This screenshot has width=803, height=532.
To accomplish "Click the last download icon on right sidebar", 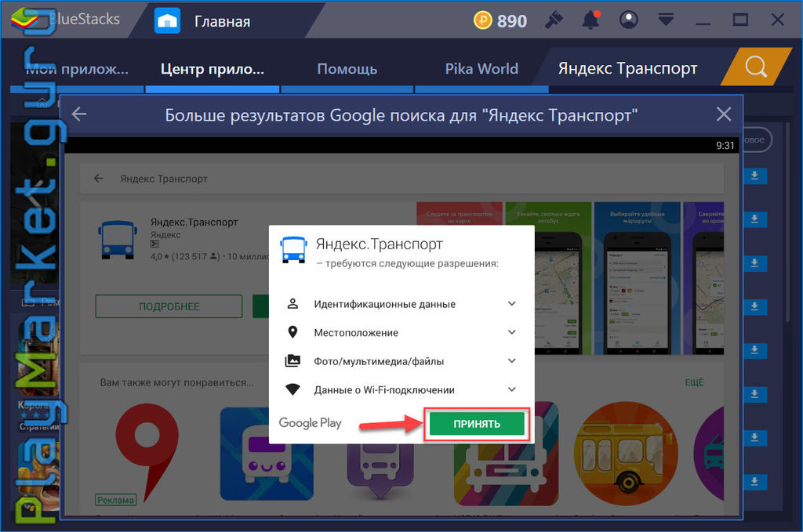I will pyautogui.click(x=754, y=481).
